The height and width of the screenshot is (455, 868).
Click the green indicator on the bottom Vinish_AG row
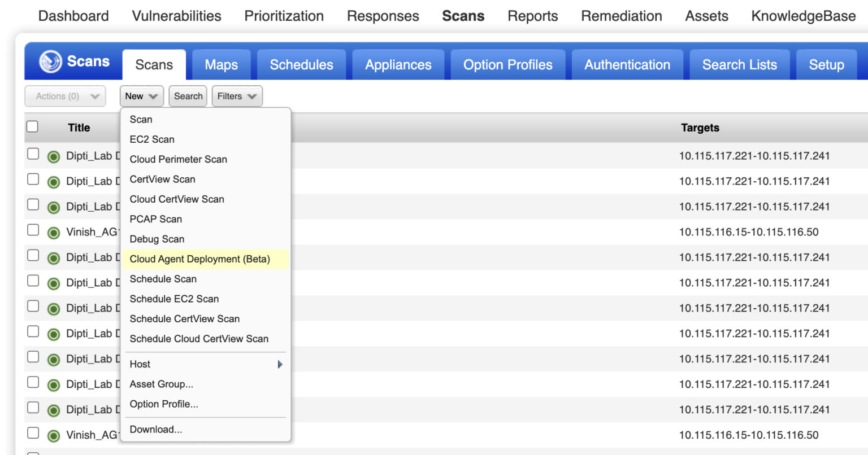pyautogui.click(x=54, y=435)
